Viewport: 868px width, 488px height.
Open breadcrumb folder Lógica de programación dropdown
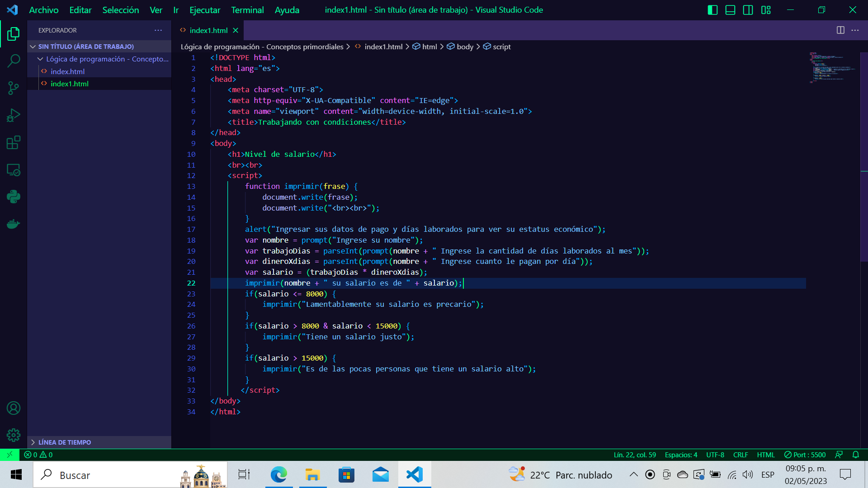tap(262, 47)
